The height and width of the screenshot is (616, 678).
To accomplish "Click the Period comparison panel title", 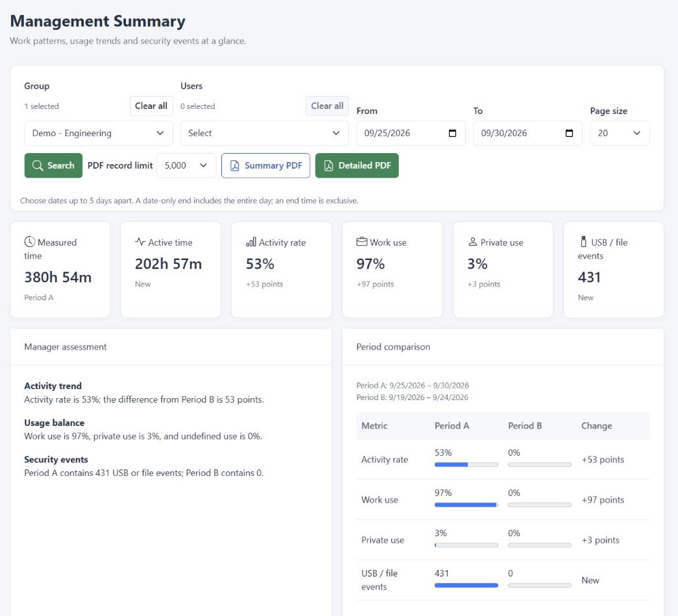I will [x=393, y=347].
